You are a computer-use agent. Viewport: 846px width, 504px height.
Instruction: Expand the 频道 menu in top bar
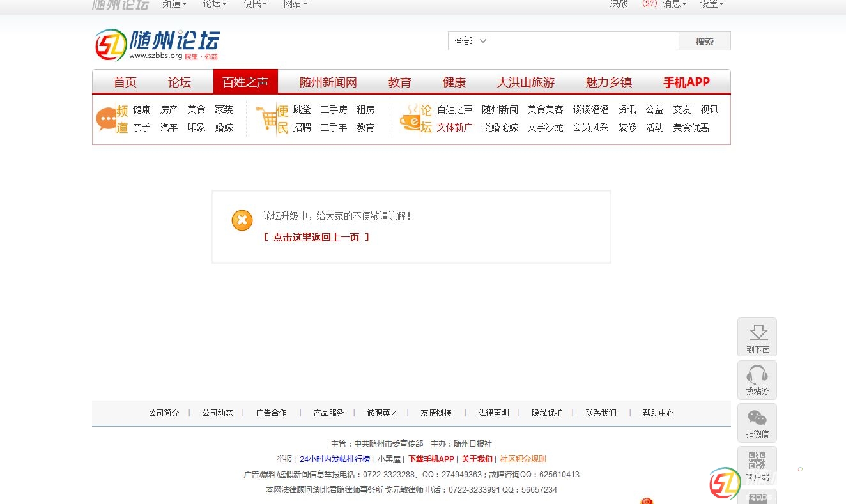(x=174, y=4)
